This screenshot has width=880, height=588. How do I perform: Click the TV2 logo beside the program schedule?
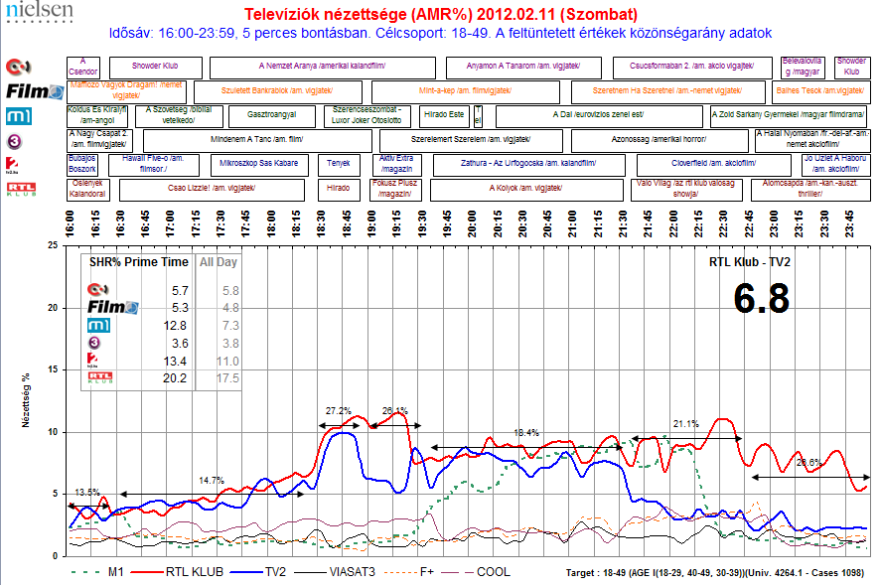(x=12, y=166)
